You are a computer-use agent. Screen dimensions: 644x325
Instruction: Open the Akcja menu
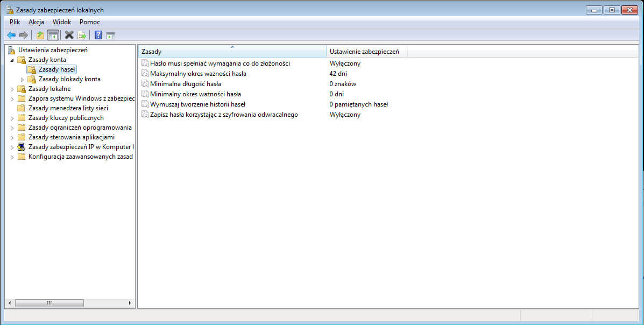(x=36, y=22)
